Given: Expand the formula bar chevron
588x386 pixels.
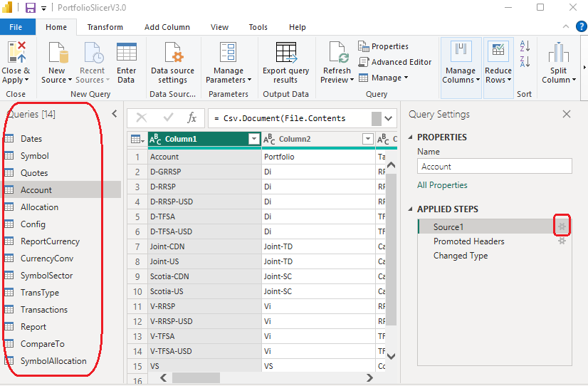Looking at the screenshot, I should [389, 118].
